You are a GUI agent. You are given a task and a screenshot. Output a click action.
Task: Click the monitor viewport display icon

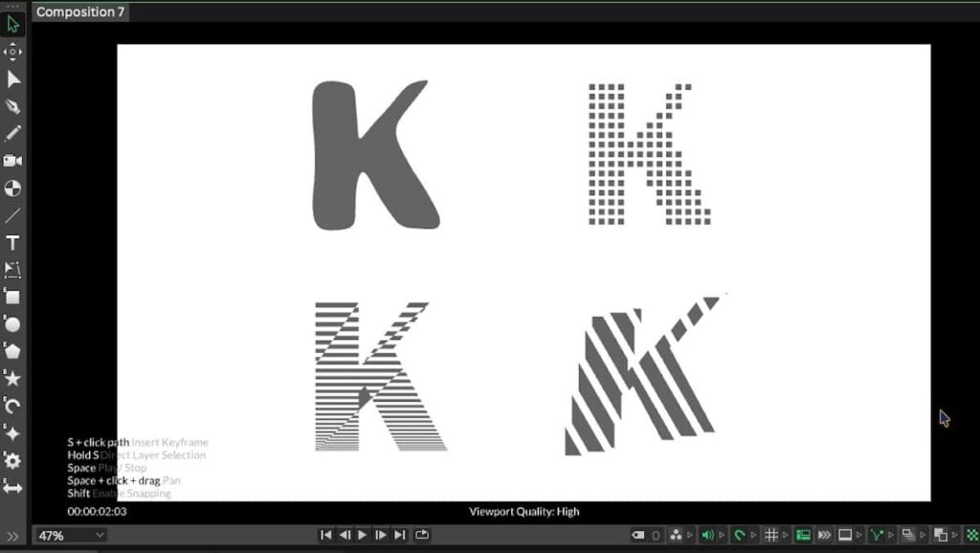point(845,535)
